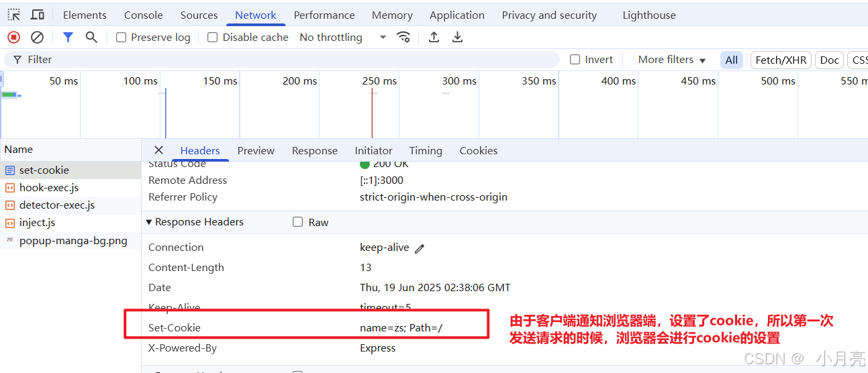View the Cookies detail tab
Image resolution: width=868 pixels, height=373 pixels.
[x=479, y=151]
